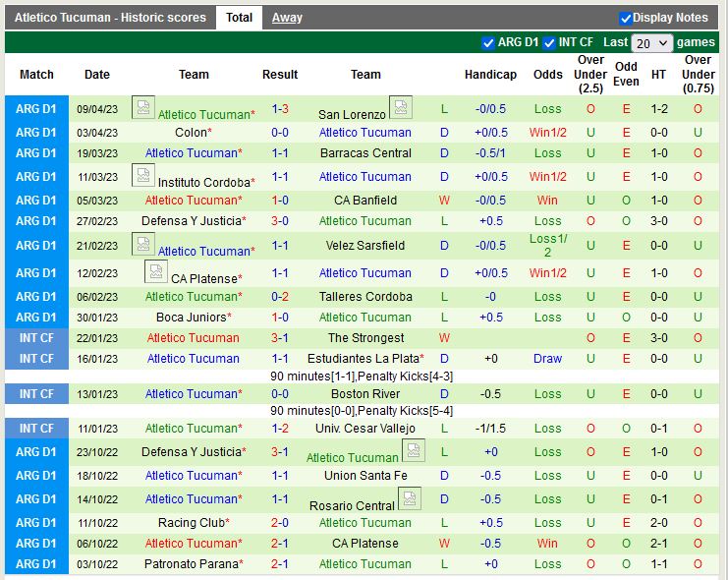Click ARG D1 league cell for 03/10/22
This screenshot has height=580, width=728.
(x=36, y=564)
